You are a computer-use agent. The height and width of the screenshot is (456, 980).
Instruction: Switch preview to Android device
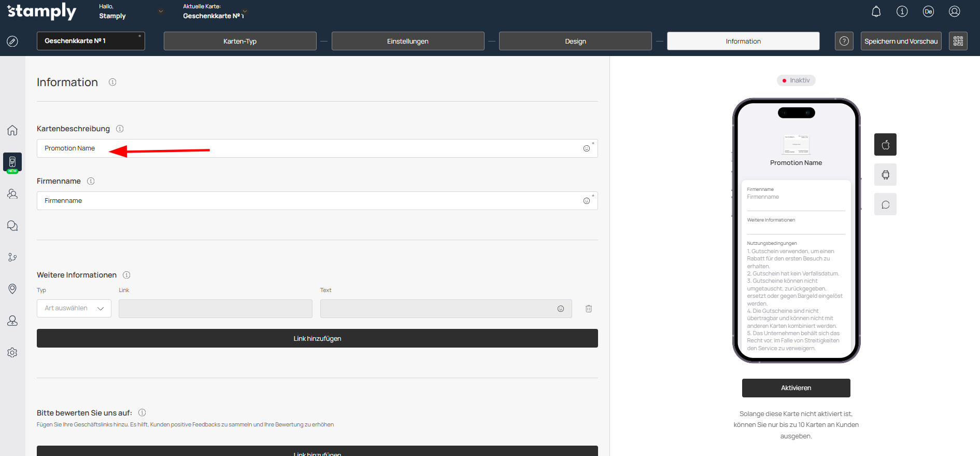point(885,175)
